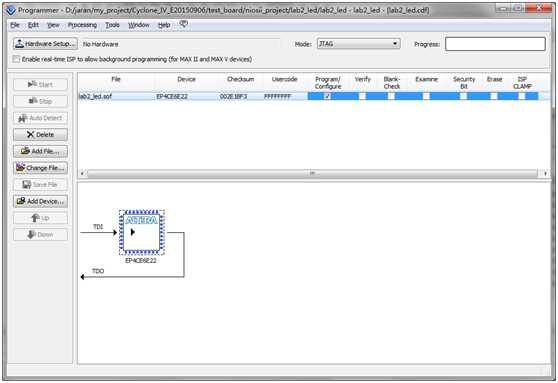This screenshot has width=558, height=383.
Task: Click the Quartus Programmer title bar icon
Action: [x=11, y=10]
